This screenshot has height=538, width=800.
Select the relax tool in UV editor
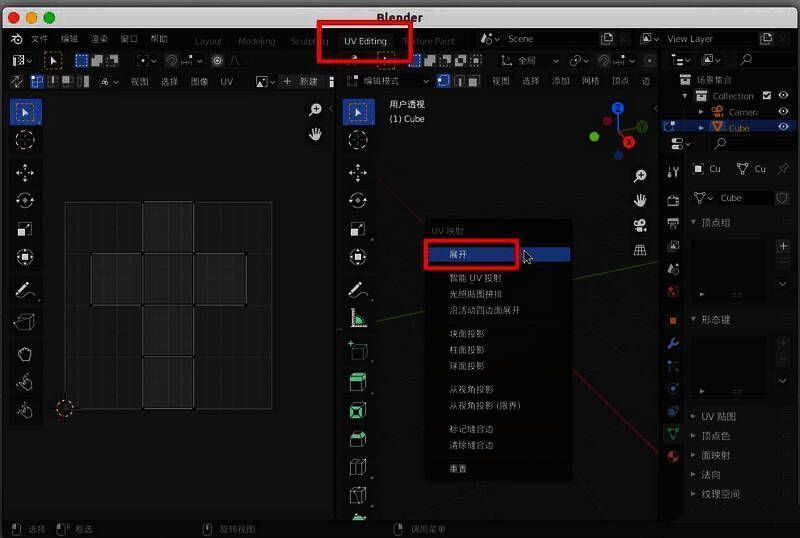(x=25, y=382)
